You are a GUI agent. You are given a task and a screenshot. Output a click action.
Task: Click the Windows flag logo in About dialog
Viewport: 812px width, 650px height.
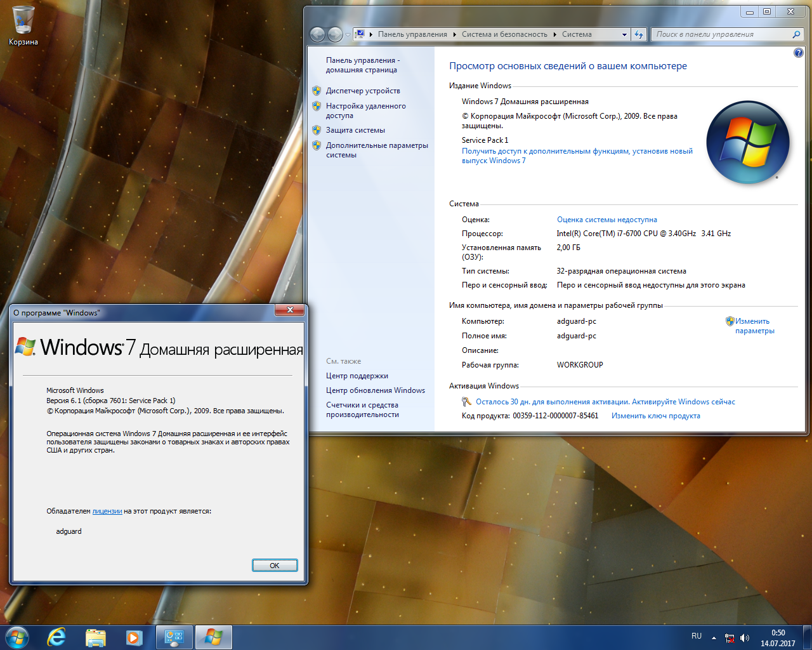pyautogui.click(x=25, y=347)
